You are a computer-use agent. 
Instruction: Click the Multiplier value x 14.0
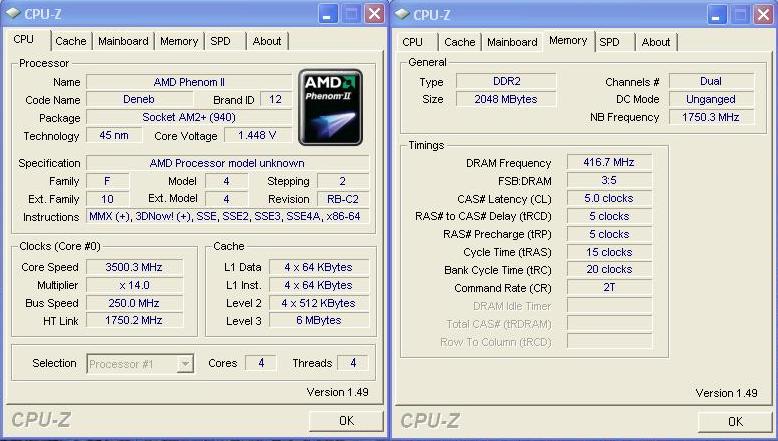tap(134, 285)
